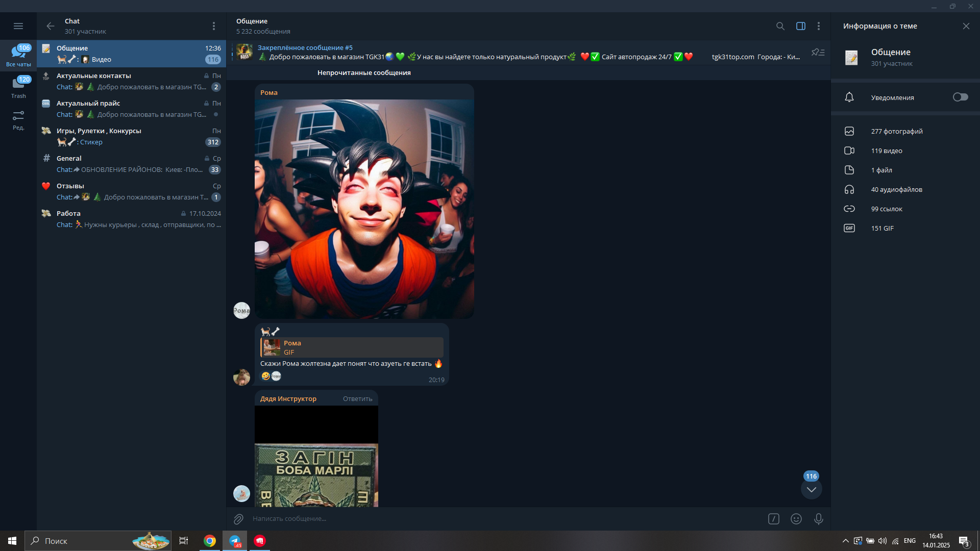Viewport: 980px width, 551px height.
Task: Open volume control in system tray
Action: [x=883, y=541]
